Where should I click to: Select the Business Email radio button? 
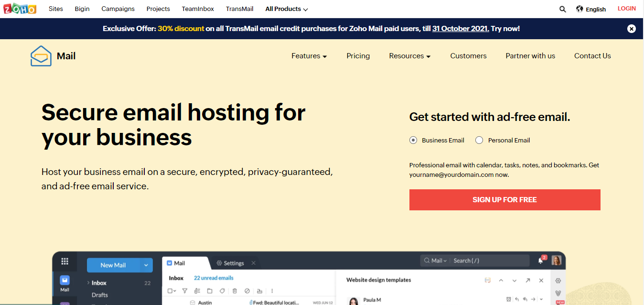(x=413, y=140)
